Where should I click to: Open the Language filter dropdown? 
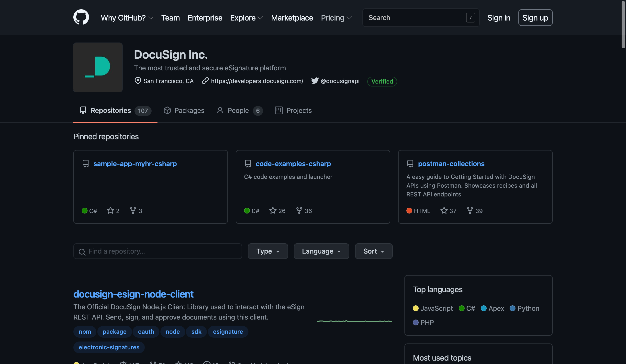tap(321, 251)
